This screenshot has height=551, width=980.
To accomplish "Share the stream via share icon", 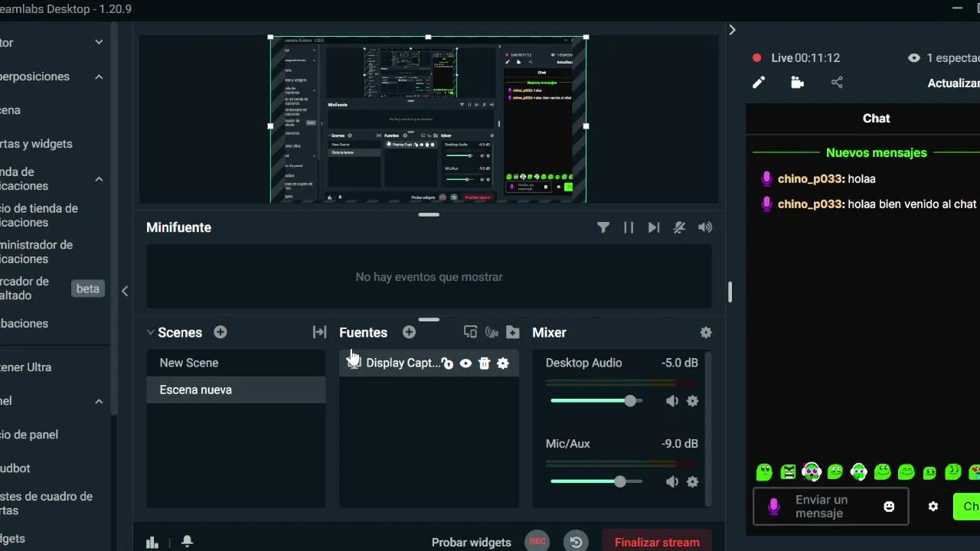I will pyautogui.click(x=837, y=83).
